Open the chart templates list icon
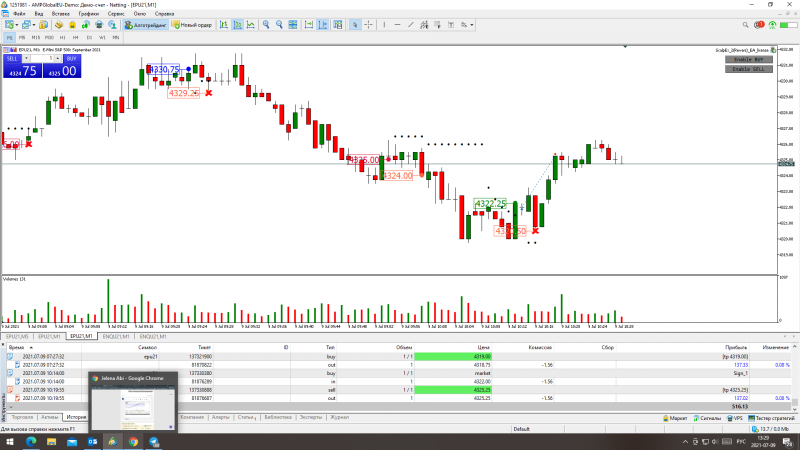The width and height of the screenshot is (800, 450). (338, 24)
